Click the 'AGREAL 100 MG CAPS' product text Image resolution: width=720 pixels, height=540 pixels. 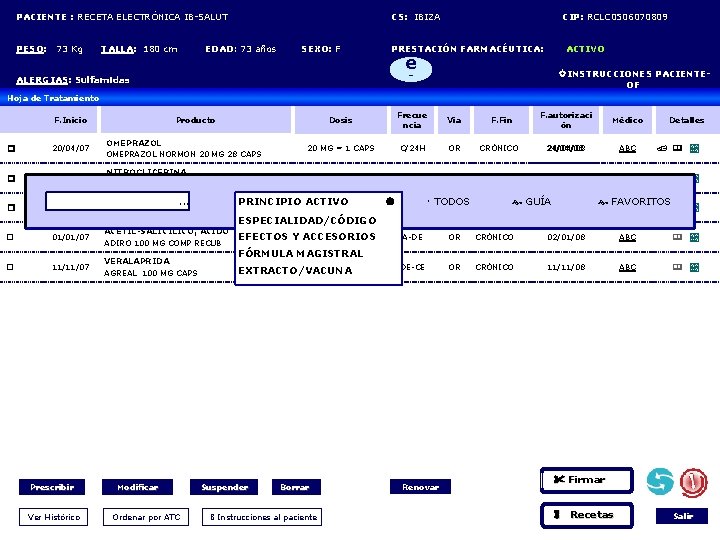151,273
